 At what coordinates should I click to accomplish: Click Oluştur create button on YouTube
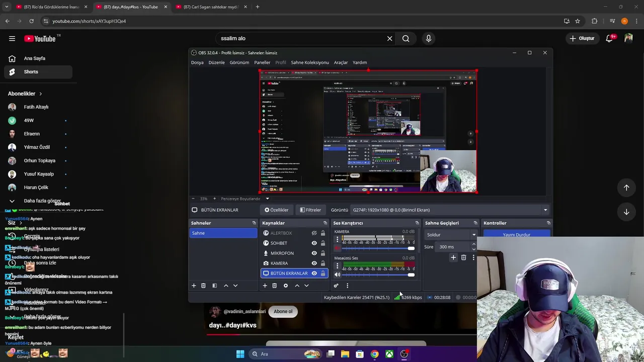point(582,38)
